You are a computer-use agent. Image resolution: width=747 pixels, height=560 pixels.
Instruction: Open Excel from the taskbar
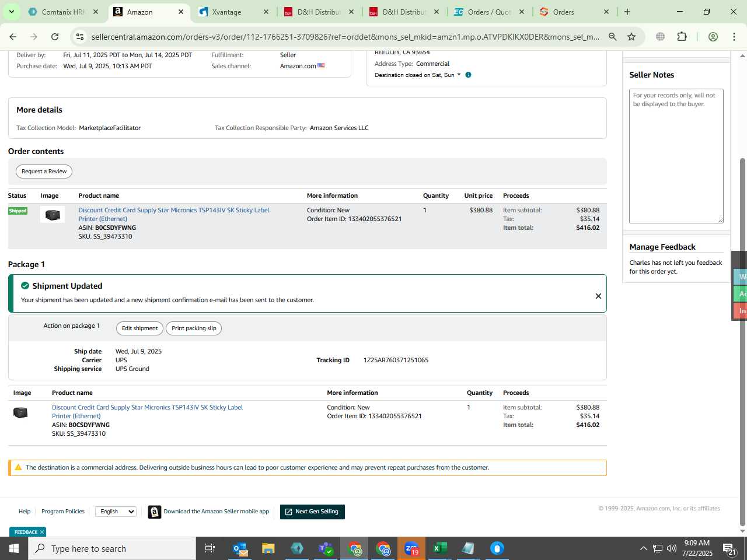click(439, 548)
